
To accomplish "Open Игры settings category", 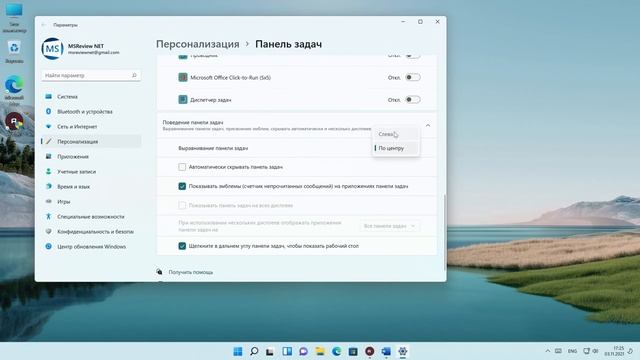I will [91, 202].
